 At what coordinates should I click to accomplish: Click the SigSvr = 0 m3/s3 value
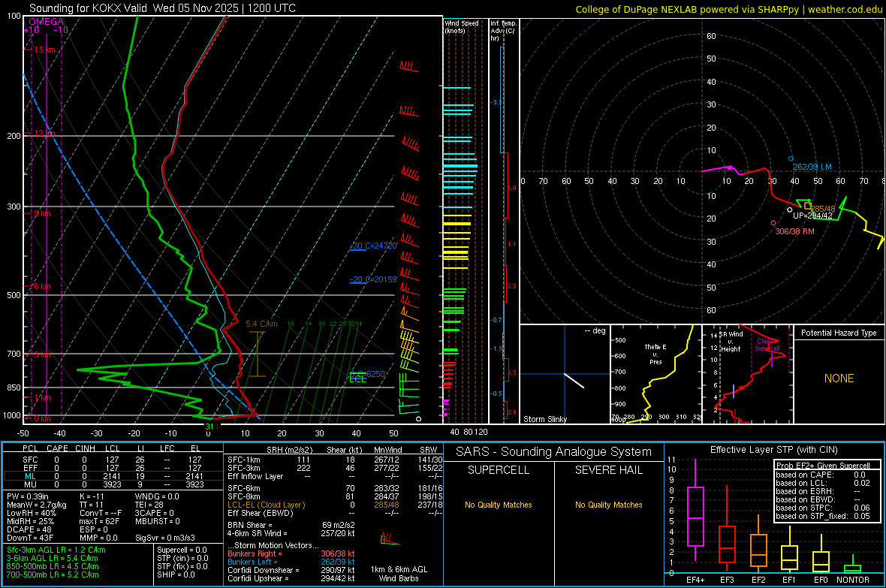165,538
